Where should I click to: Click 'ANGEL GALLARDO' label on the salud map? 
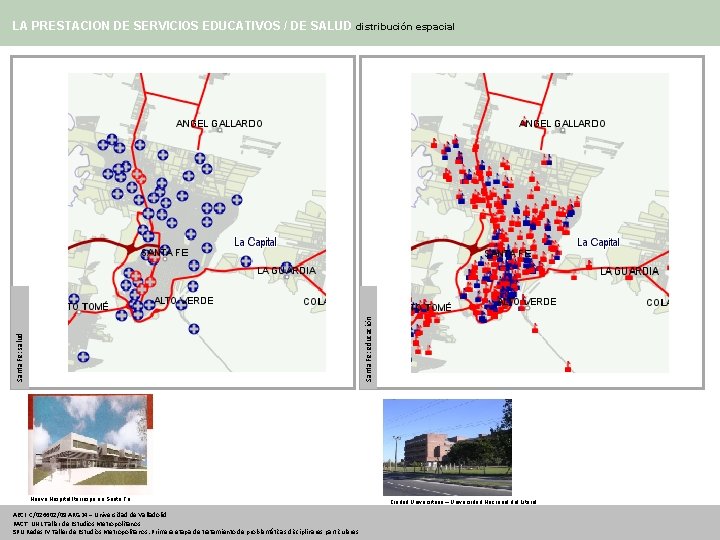click(x=219, y=124)
